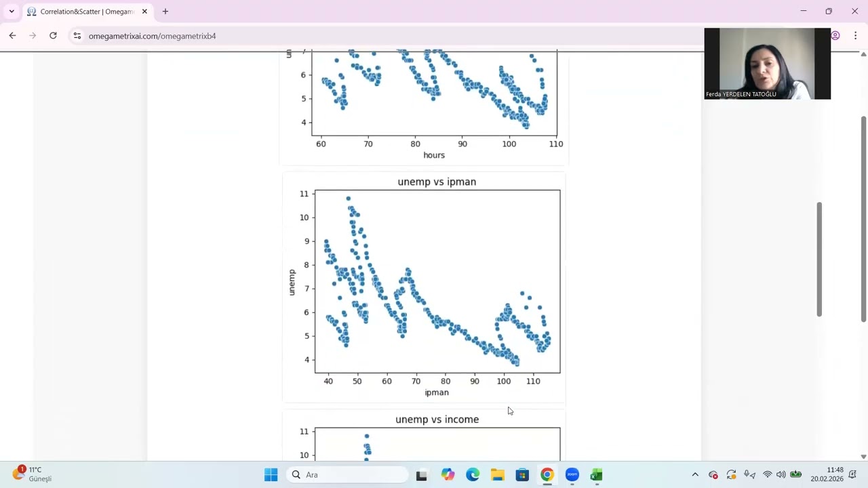This screenshot has height=488, width=868.
Task: Open the clock showing 11:48
Action: click(835, 474)
